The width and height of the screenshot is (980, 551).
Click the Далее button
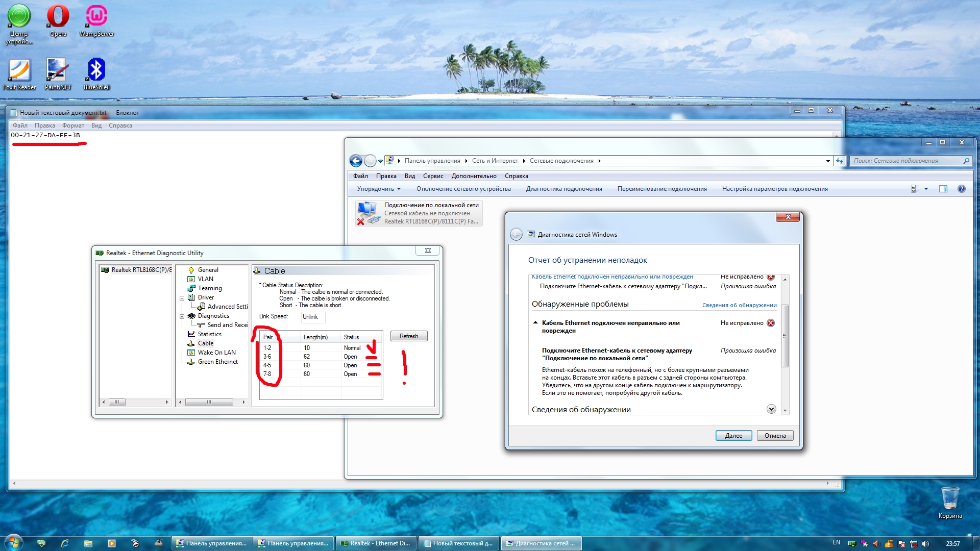pyautogui.click(x=733, y=436)
